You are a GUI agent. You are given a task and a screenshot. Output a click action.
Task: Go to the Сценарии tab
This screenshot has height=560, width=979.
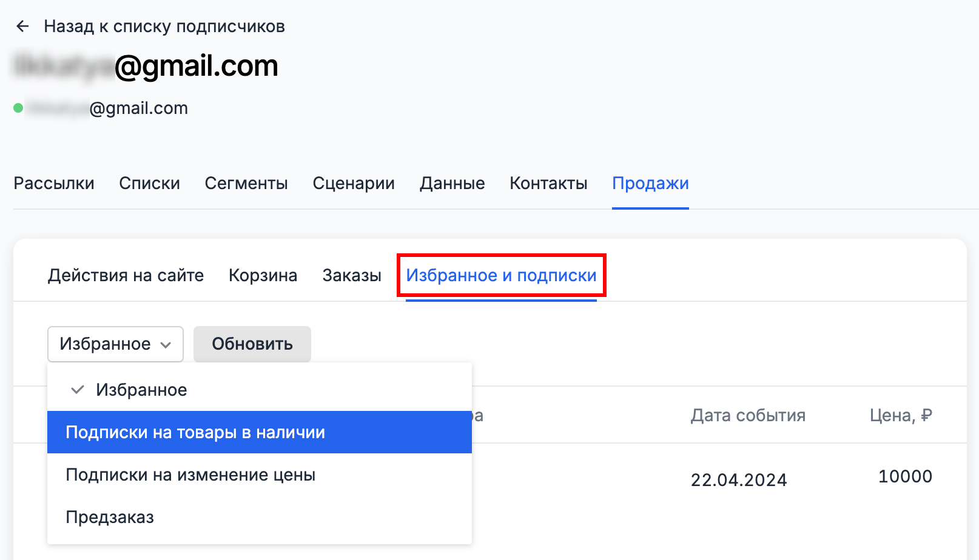pyautogui.click(x=354, y=183)
